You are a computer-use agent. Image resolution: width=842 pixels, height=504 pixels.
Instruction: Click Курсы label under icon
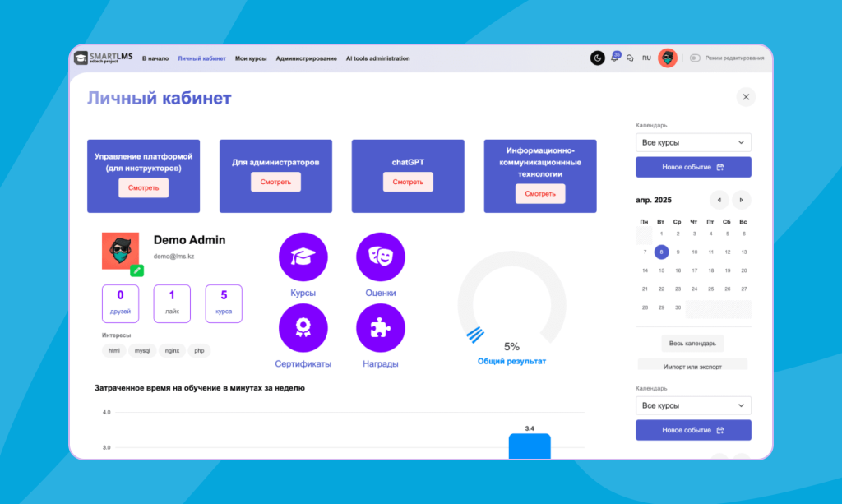point(303,293)
